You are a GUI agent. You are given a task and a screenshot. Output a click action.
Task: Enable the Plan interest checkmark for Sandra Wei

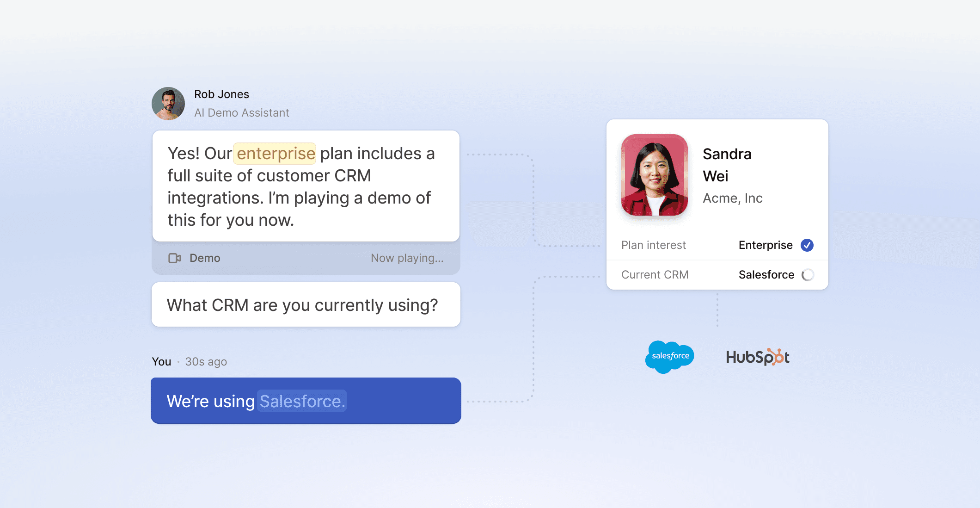click(x=807, y=245)
